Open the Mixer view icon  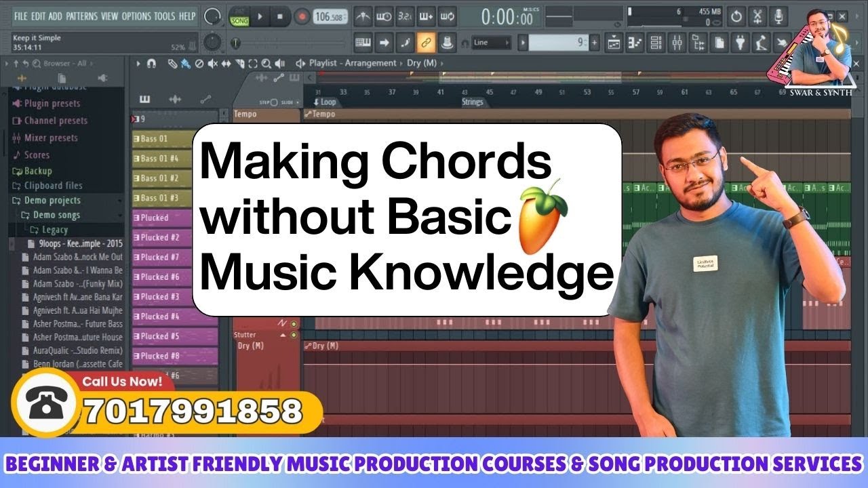pos(677,43)
